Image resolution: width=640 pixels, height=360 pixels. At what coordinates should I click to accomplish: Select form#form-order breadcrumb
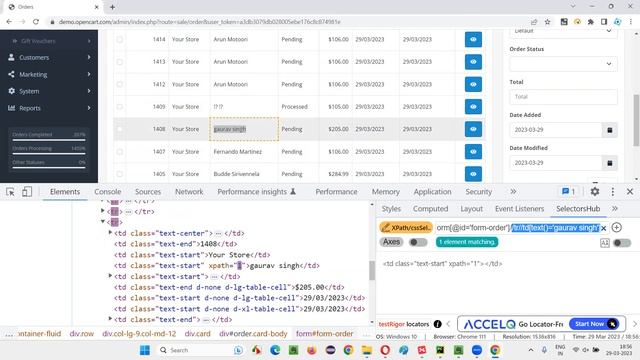324,333
